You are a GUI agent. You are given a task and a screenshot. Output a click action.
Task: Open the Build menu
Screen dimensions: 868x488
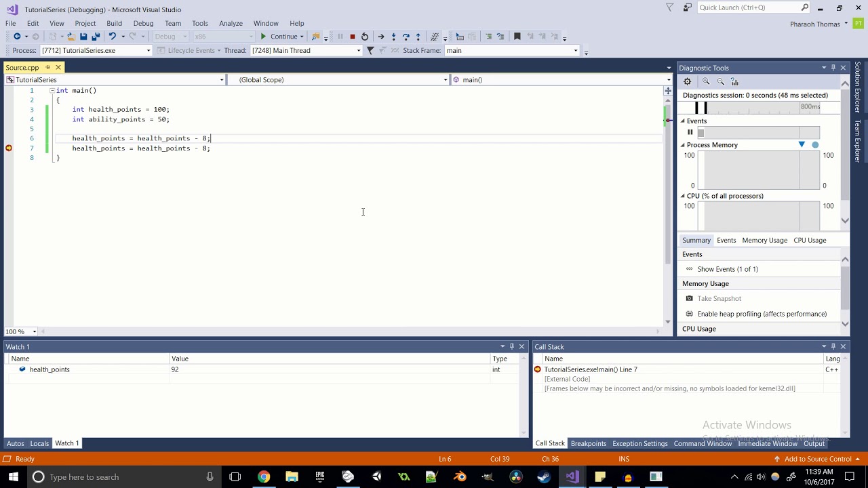(x=114, y=23)
